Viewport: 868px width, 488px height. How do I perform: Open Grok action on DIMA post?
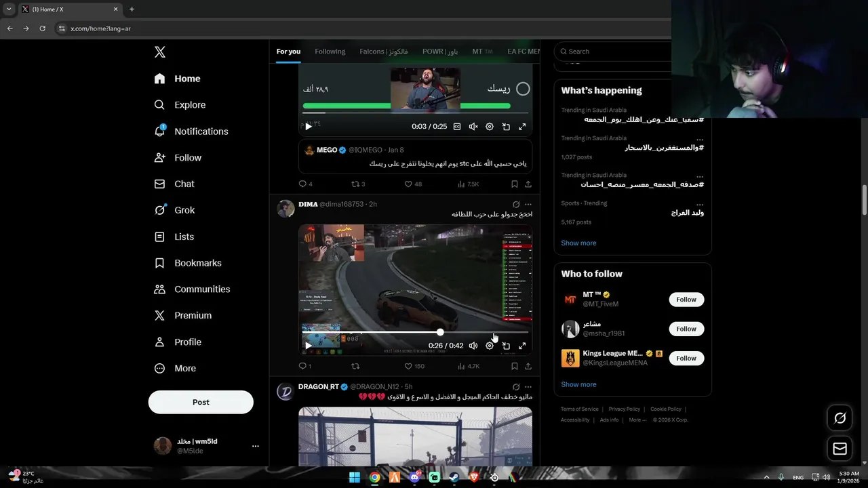click(516, 204)
